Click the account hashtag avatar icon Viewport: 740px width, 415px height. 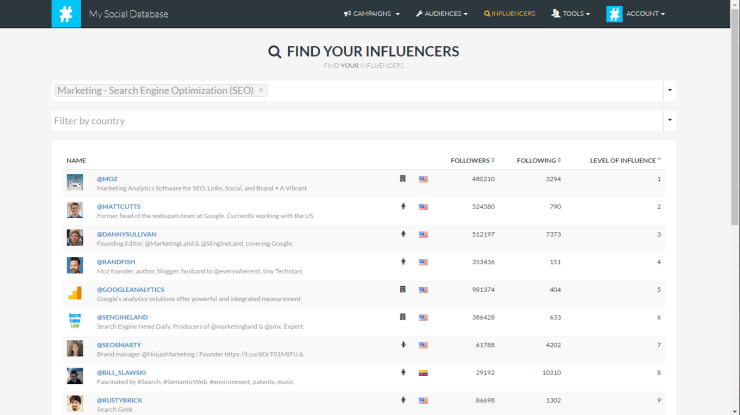614,14
